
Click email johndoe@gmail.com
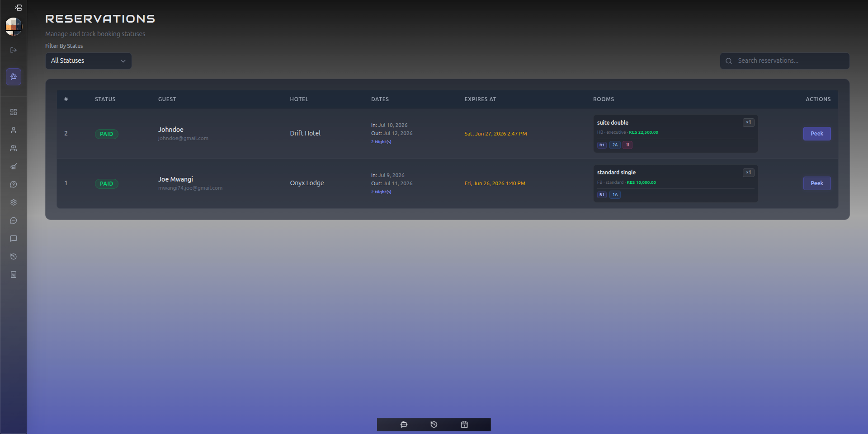(x=183, y=138)
